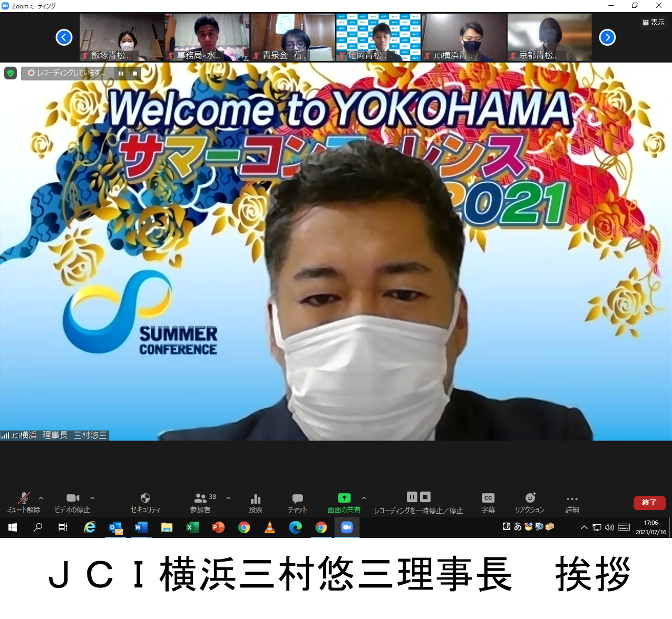Show previous participants with left arrow
This screenshot has width=672, height=619.
tap(64, 37)
